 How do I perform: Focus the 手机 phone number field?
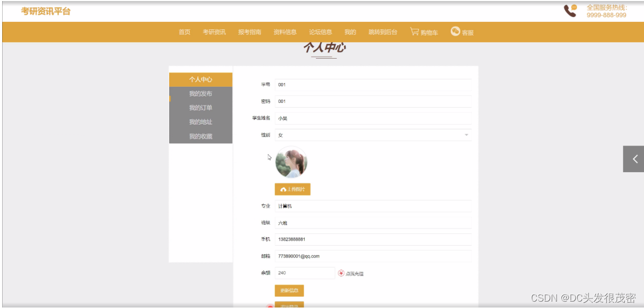[x=373, y=239]
